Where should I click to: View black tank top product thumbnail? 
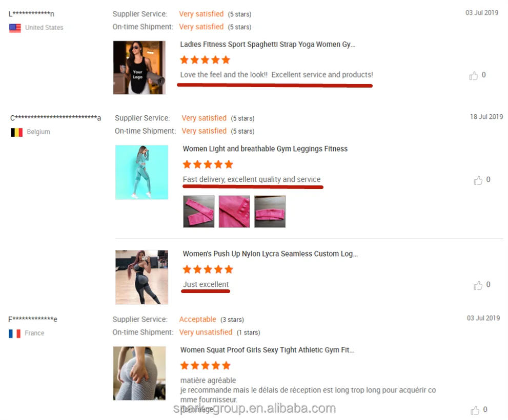pyautogui.click(x=139, y=68)
